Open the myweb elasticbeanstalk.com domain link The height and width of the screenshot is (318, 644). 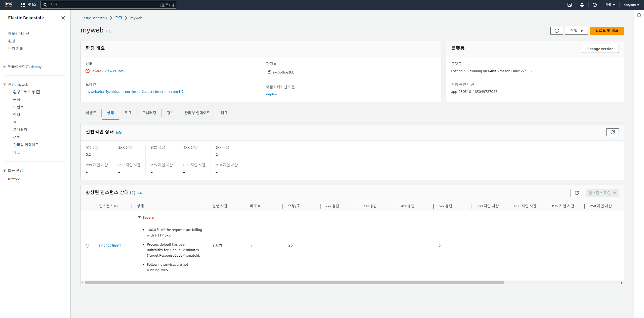132,92
